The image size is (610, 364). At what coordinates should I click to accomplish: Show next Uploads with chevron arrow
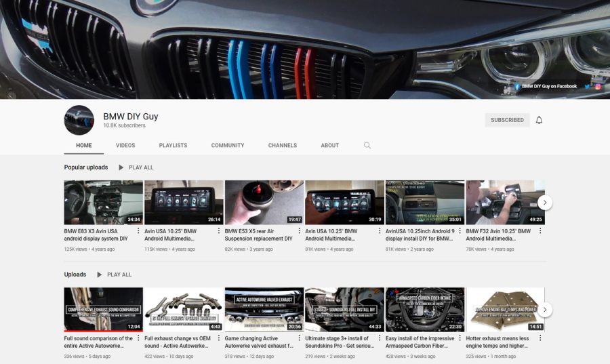(x=545, y=310)
